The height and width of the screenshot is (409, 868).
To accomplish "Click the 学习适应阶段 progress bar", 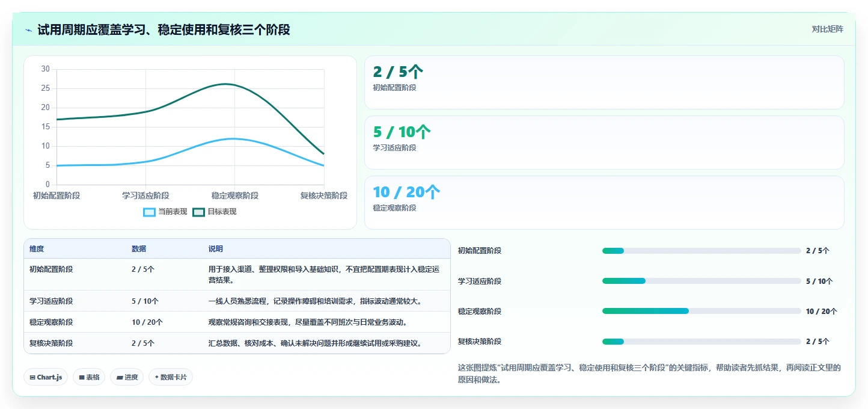I will (x=701, y=281).
